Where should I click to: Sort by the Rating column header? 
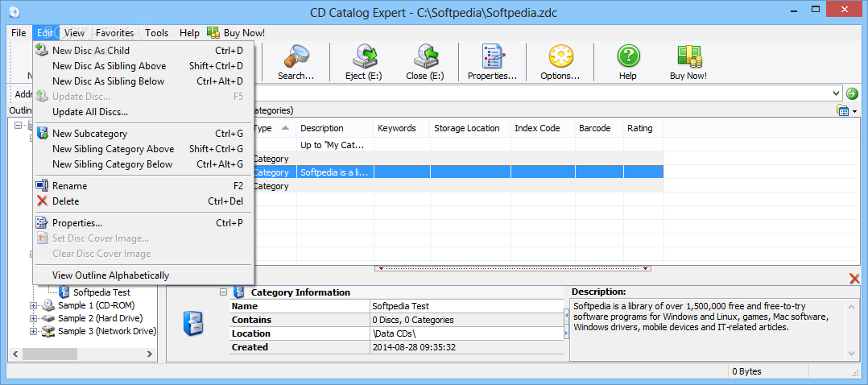click(643, 128)
